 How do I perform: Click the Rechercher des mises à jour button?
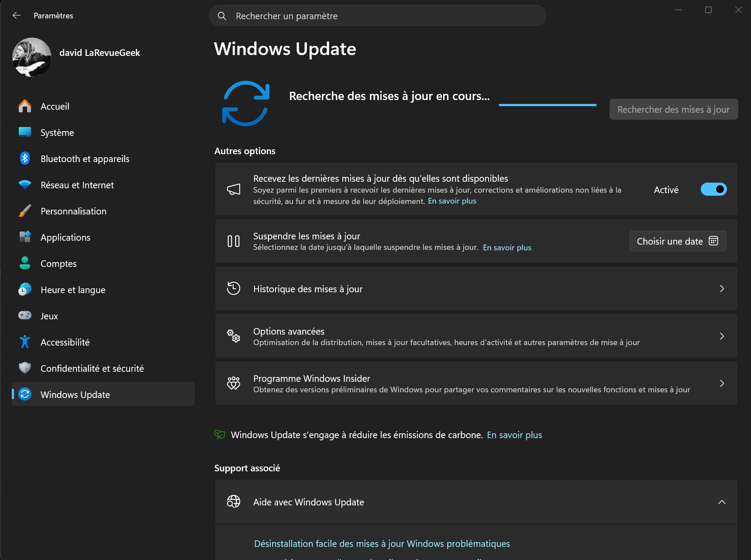674,109
